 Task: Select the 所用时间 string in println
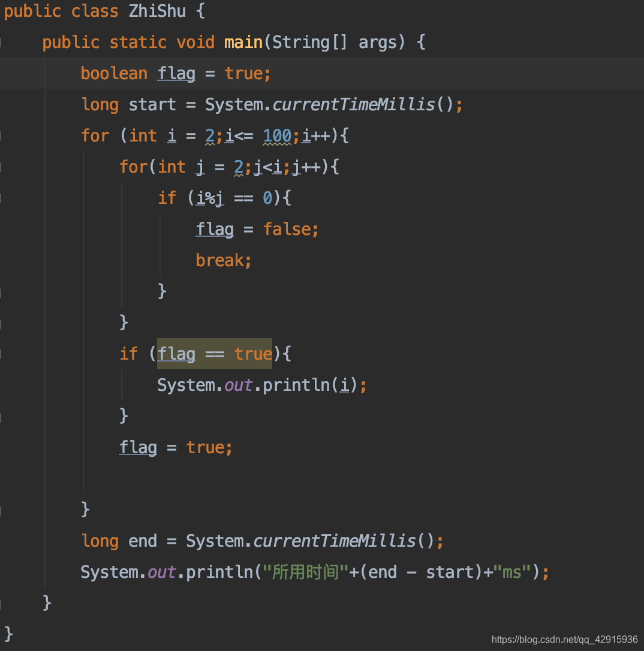[x=299, y=572]
